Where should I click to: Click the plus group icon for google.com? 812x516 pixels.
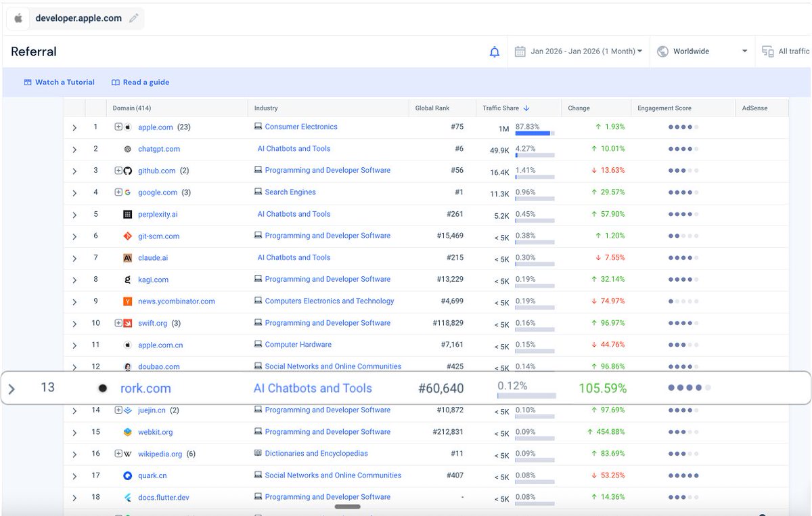pos(118,192)
